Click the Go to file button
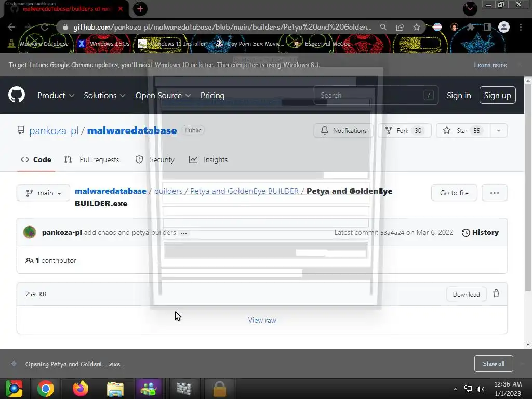The image size is (532, 399). tap(454, 193)
